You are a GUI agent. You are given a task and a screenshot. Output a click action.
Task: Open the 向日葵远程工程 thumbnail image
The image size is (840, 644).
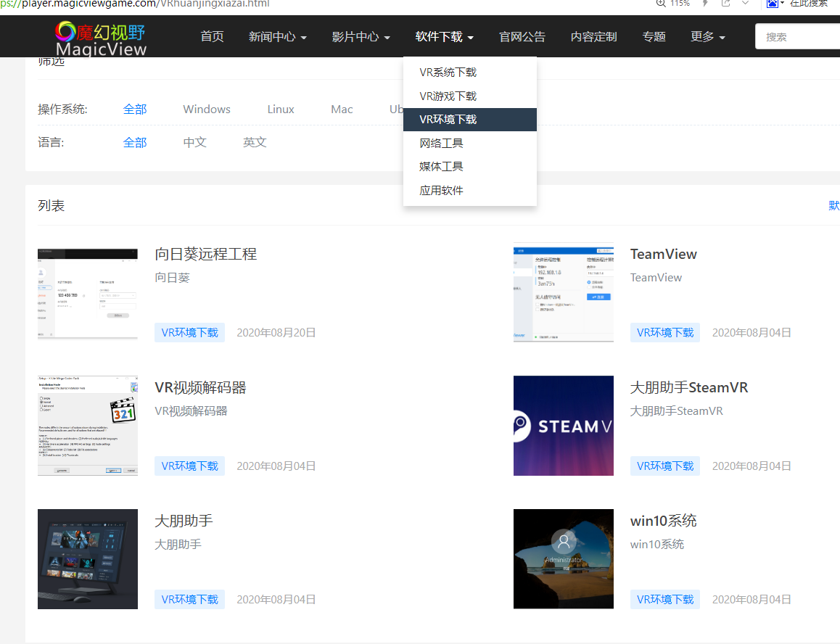pos(87,293)
